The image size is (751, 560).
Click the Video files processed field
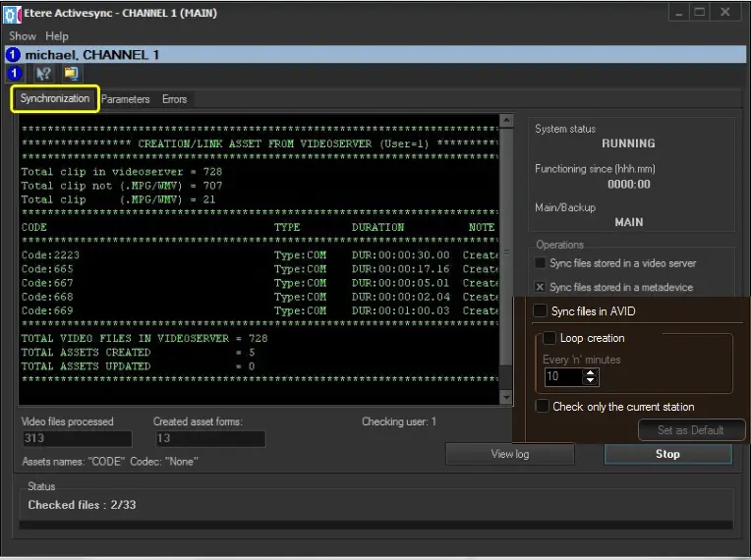(x=76, y=439)
